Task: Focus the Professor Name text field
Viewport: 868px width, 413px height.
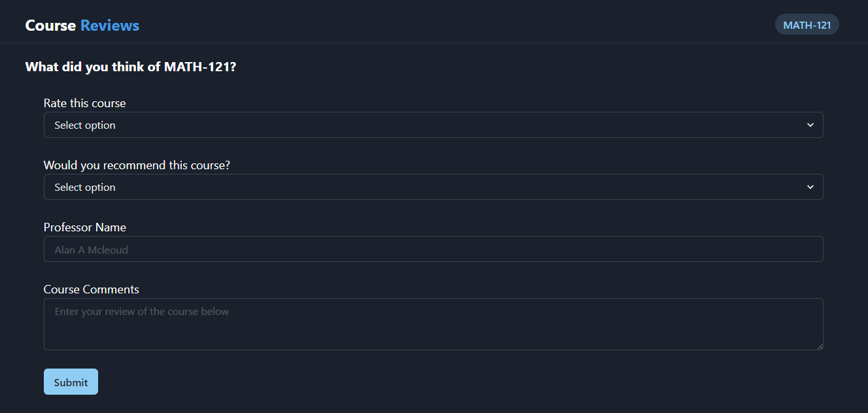Action: [433, 249]
